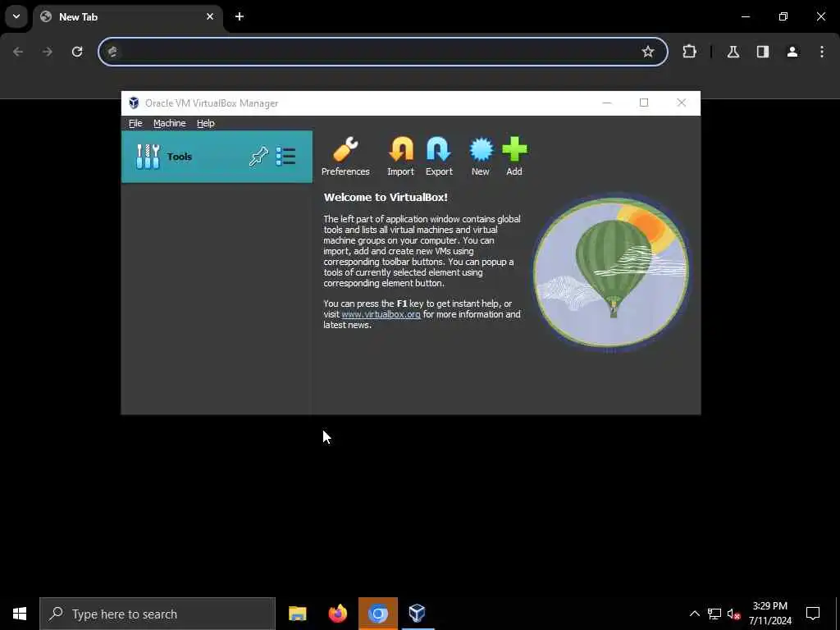The height and width of the screenshot is (630, 840).
Task: Click Chrome forward arrow
Action: 48,52
